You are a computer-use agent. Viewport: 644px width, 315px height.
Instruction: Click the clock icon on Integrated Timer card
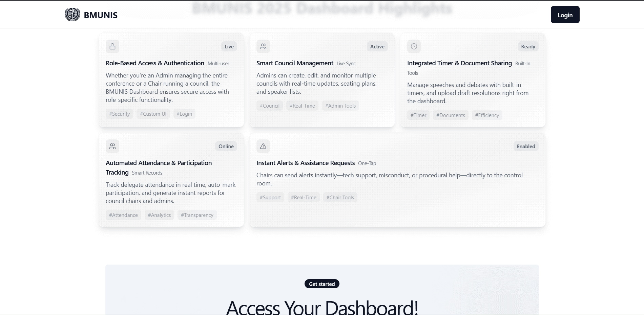pos(414,46)
